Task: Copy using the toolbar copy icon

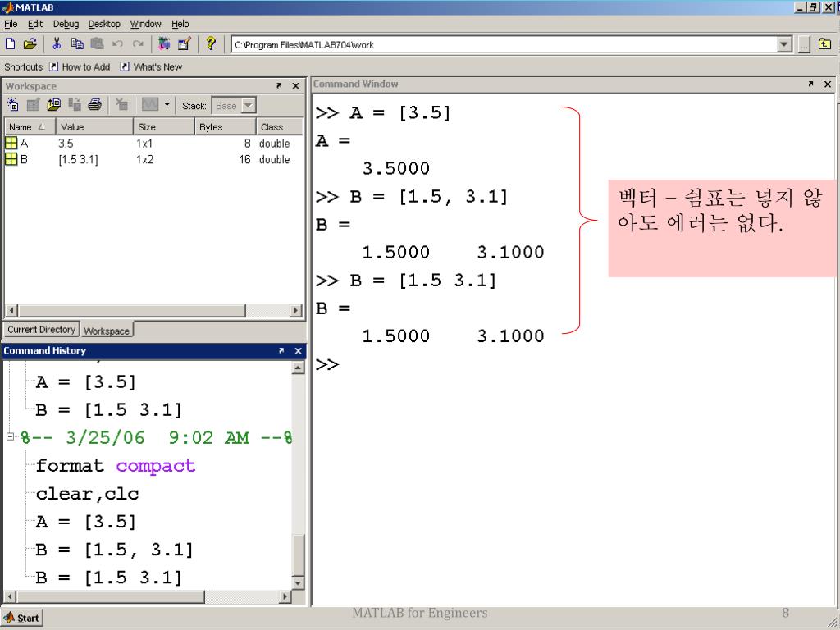Action: 77,44
